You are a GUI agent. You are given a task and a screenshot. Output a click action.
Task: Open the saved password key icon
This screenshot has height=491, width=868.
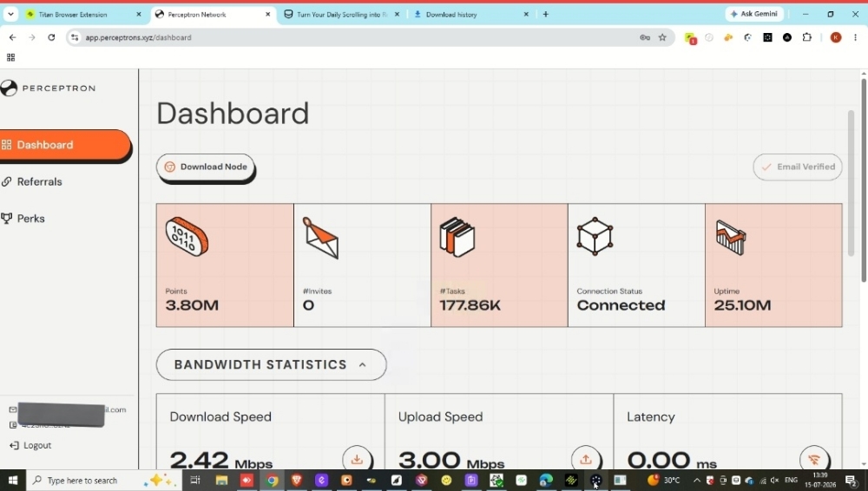point(645,37)
